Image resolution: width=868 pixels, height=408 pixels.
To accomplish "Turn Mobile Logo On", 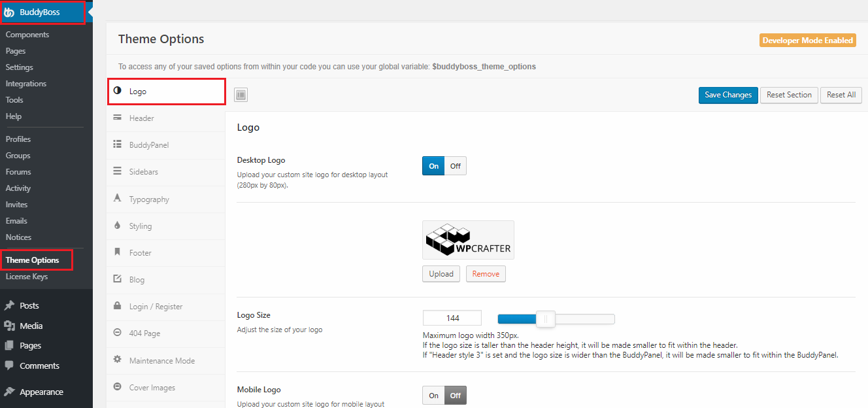I will [433, 396].
